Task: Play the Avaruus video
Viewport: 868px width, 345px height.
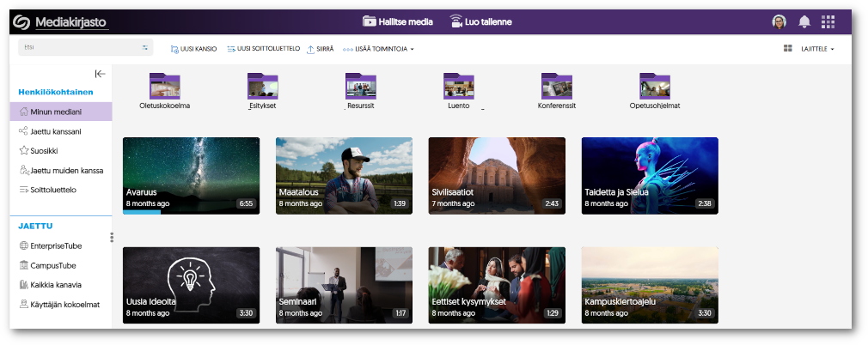Action: (191, 176)
